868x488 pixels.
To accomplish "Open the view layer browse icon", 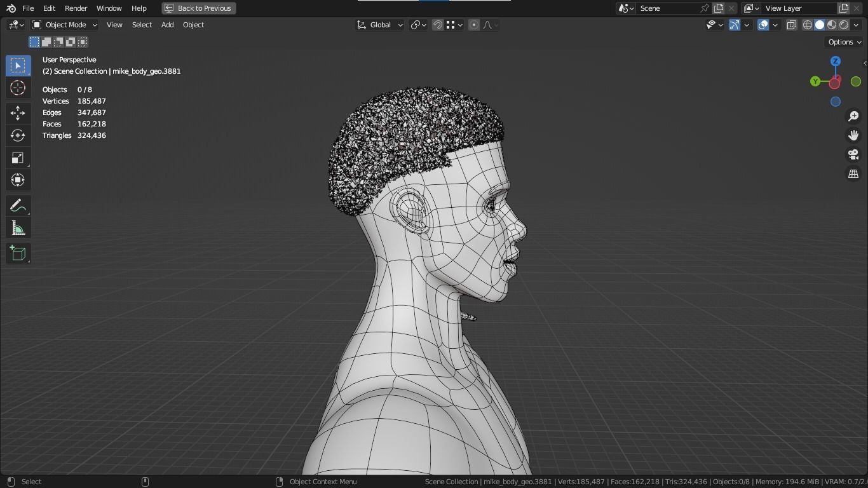I will 751,8.
